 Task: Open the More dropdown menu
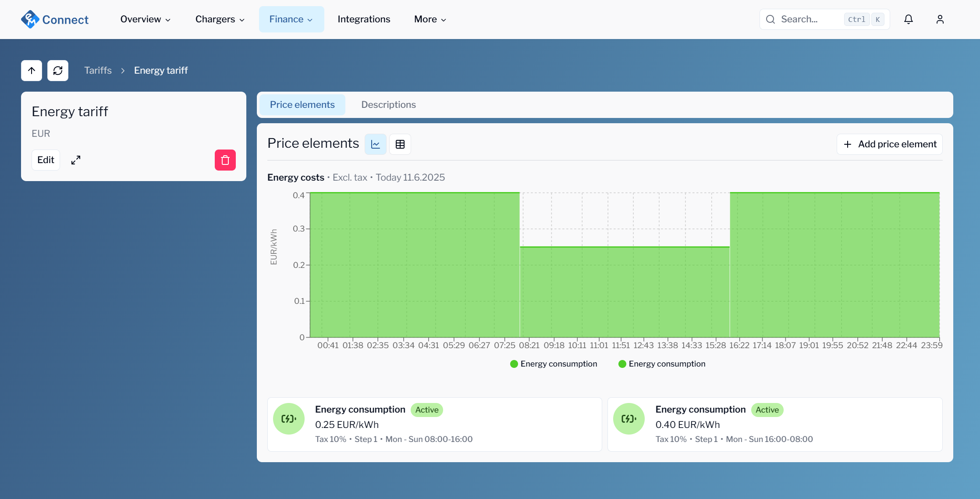pos(430,19)
